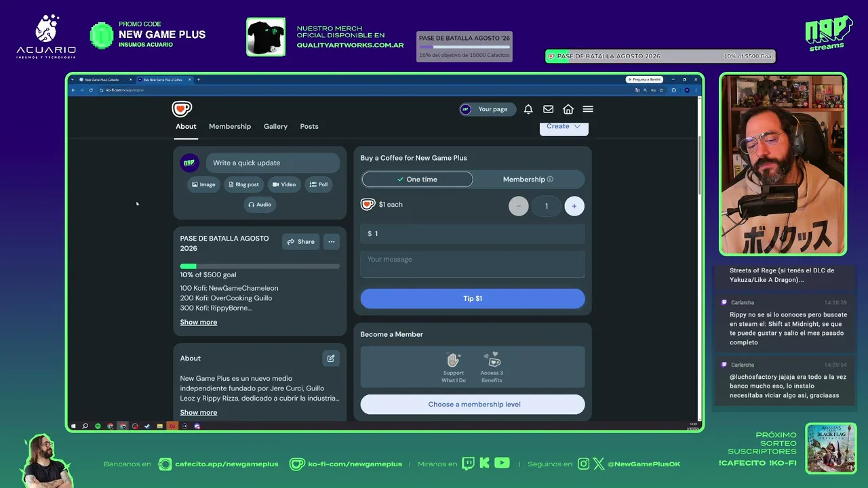
Task: Switch to Membership payment option
Action: pos(528,180)
